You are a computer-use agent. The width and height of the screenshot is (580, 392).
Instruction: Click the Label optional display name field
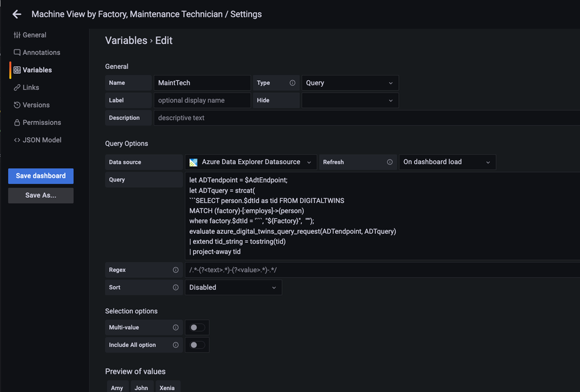[x=202, y=101]
